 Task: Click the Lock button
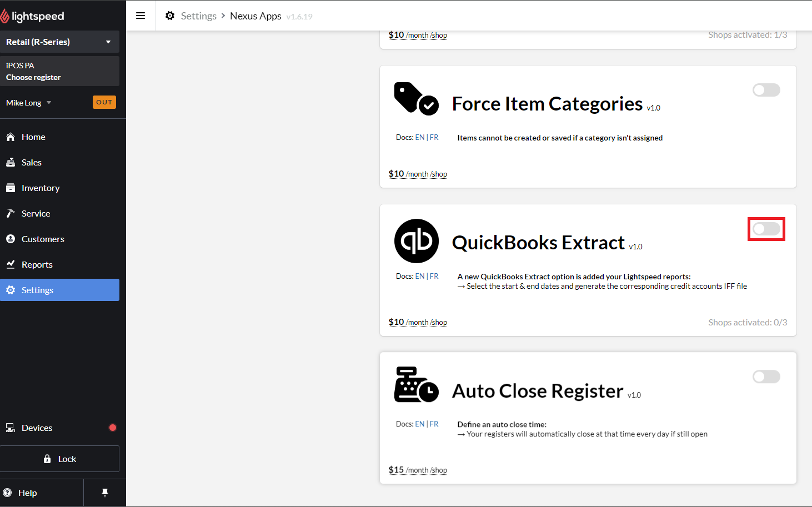coord(59,459)
